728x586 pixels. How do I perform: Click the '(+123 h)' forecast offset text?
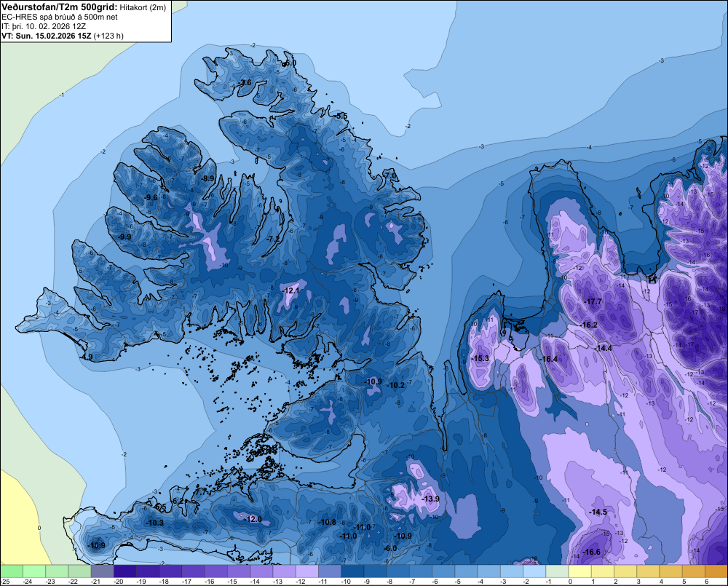tap(108, 36)
